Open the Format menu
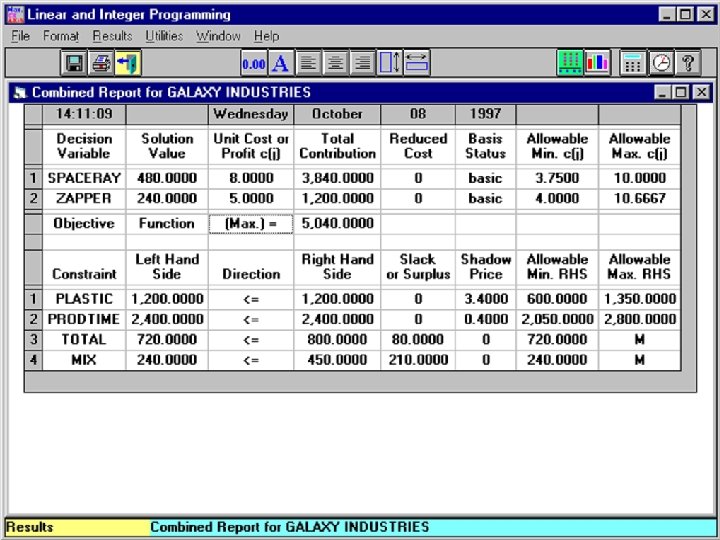This screenshot has width=720, height=540. coord(61,36)
